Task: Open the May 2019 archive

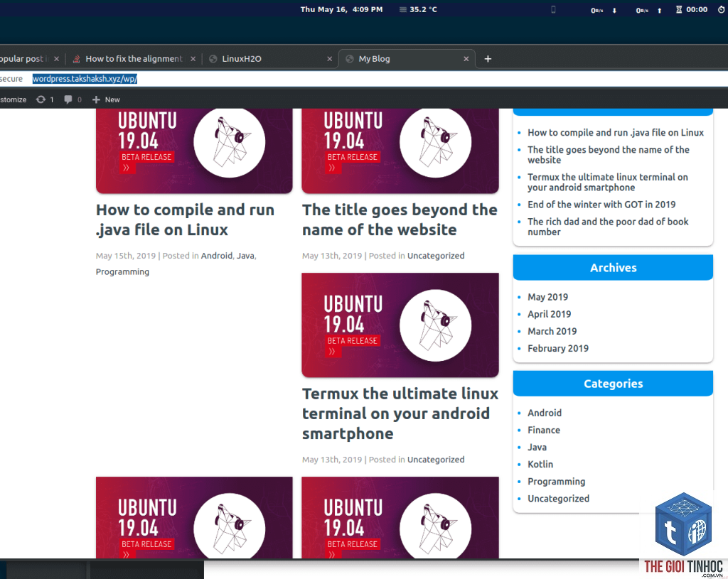Action: [548, 297]
